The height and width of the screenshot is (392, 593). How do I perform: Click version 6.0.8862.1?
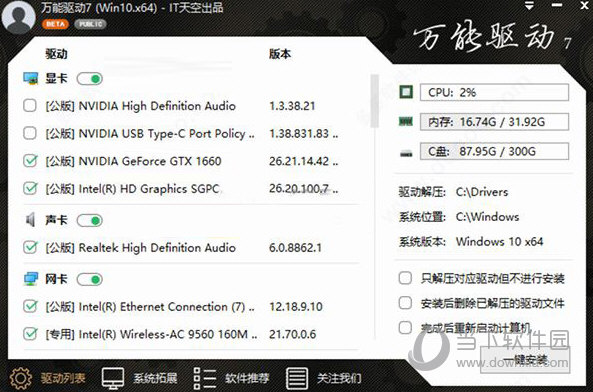pos(295,248)
